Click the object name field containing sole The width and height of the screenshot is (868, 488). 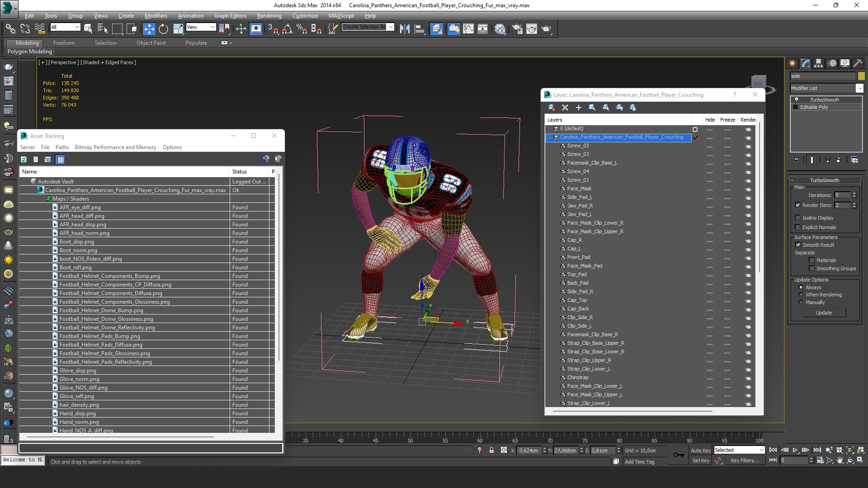tap(822, 76)
